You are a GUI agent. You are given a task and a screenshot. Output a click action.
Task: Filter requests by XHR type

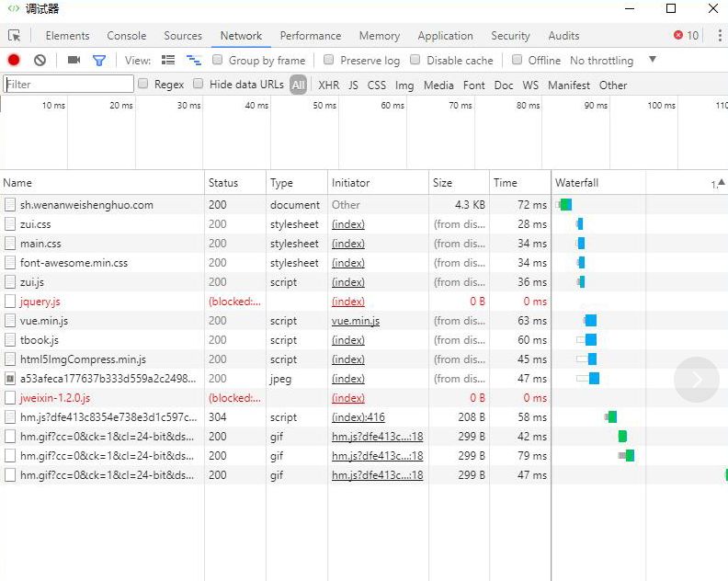(x=328, y=85)
